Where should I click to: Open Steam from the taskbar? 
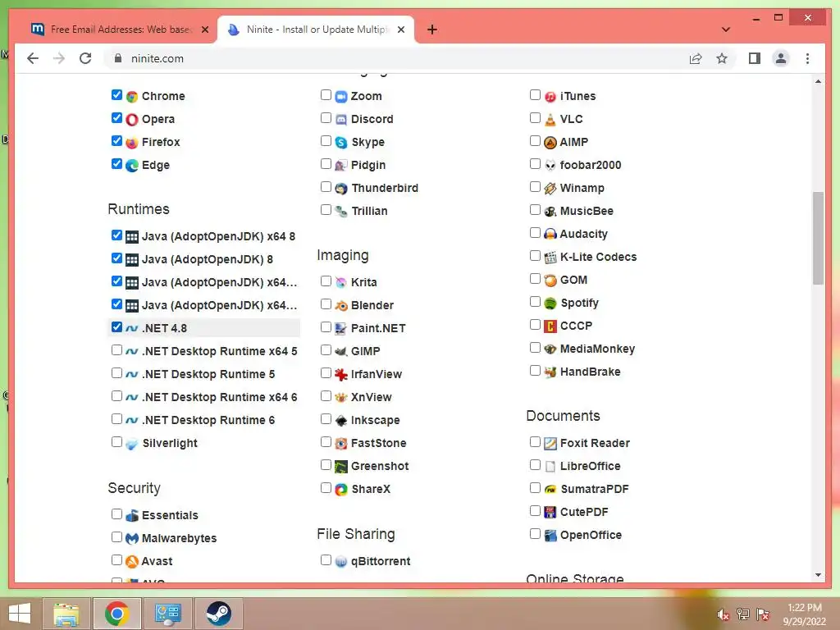click(x=218, y=614)
